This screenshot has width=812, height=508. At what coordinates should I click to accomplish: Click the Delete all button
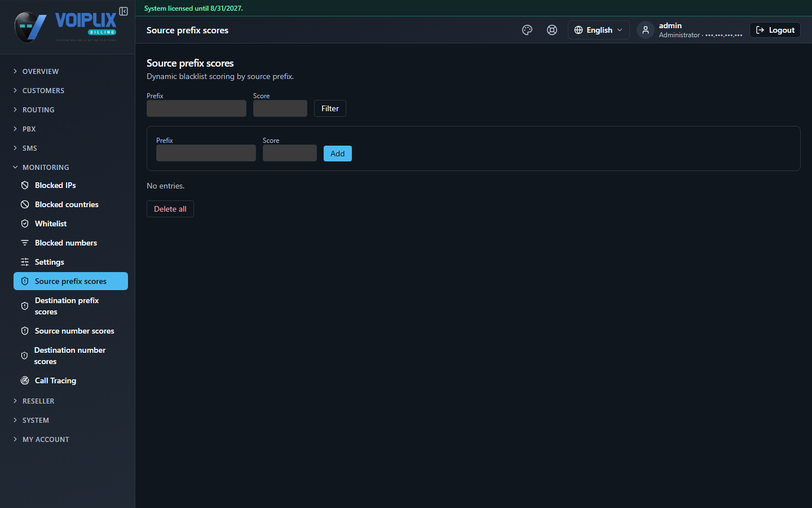point(170,209)
